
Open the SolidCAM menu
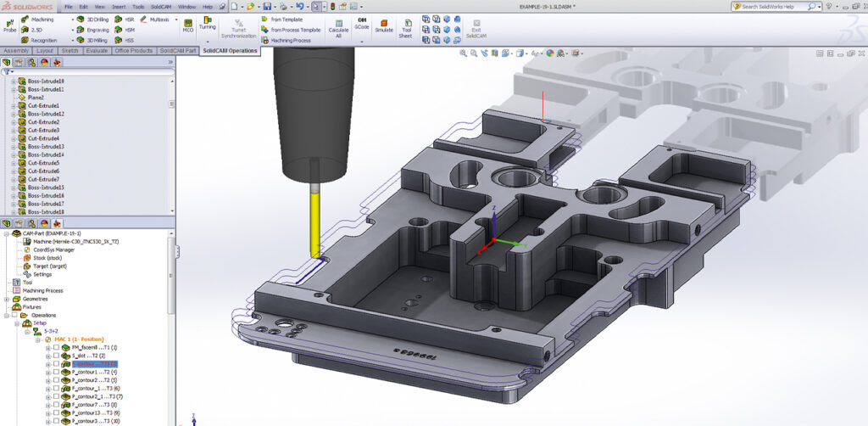tap(161, 6)
